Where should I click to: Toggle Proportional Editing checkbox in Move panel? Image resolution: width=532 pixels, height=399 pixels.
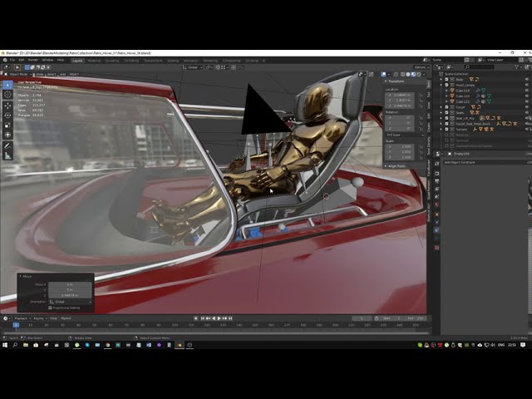50,308
